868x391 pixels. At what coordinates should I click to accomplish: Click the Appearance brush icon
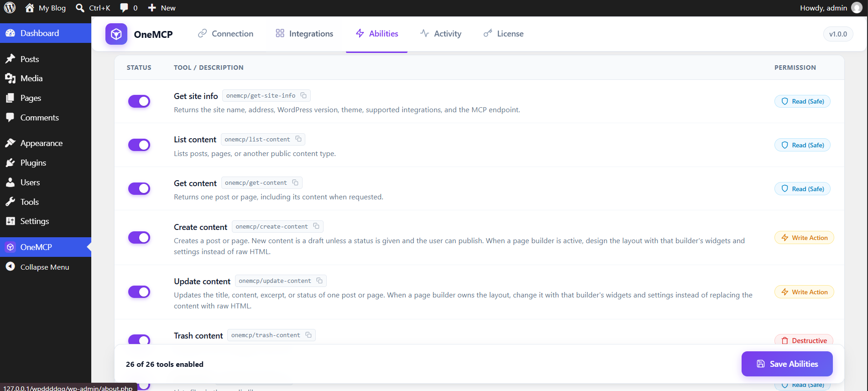10,143
